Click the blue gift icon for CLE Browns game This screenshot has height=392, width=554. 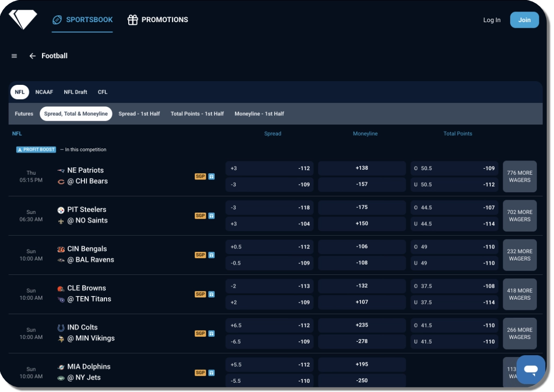pyautogui.click(x=211, y=294)
